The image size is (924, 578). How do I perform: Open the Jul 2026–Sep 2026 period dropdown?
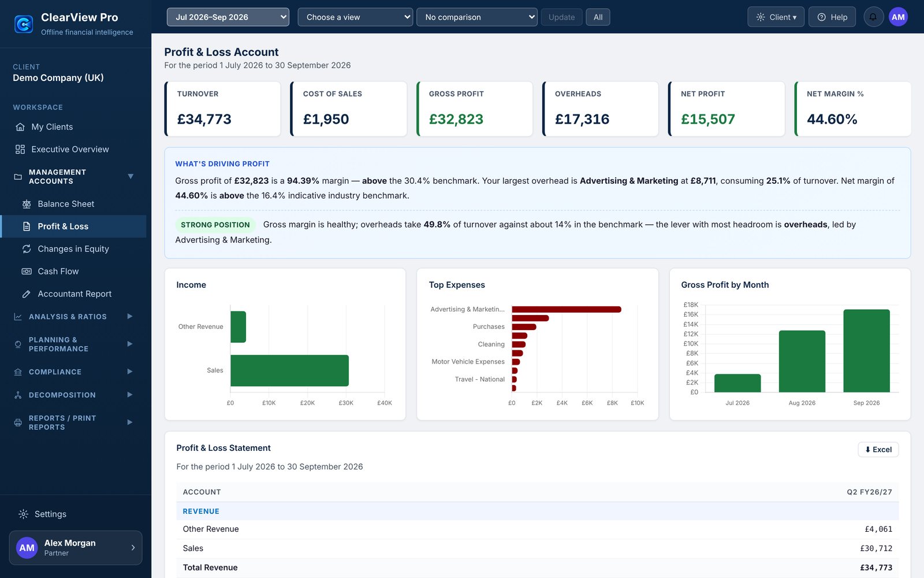coord(228,17)
